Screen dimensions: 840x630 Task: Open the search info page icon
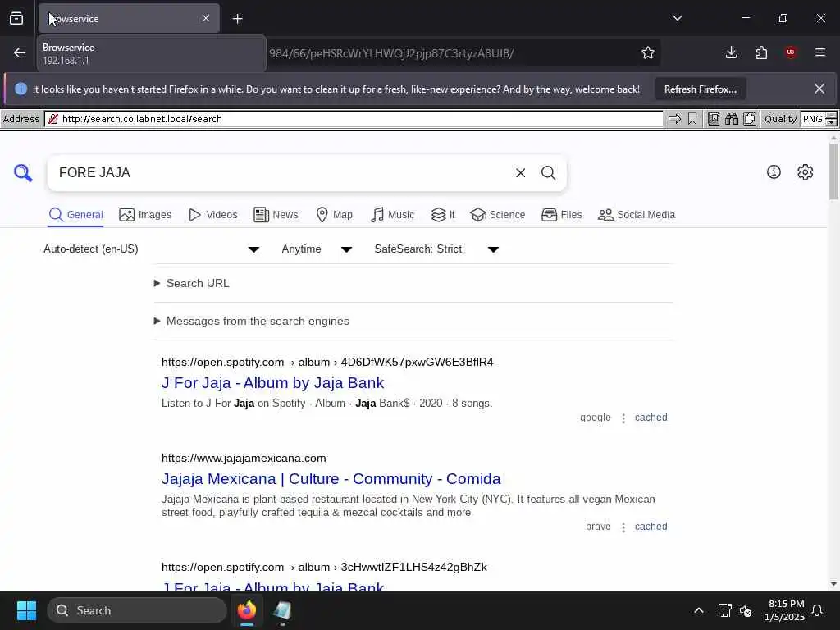click(x=774, y=172)
